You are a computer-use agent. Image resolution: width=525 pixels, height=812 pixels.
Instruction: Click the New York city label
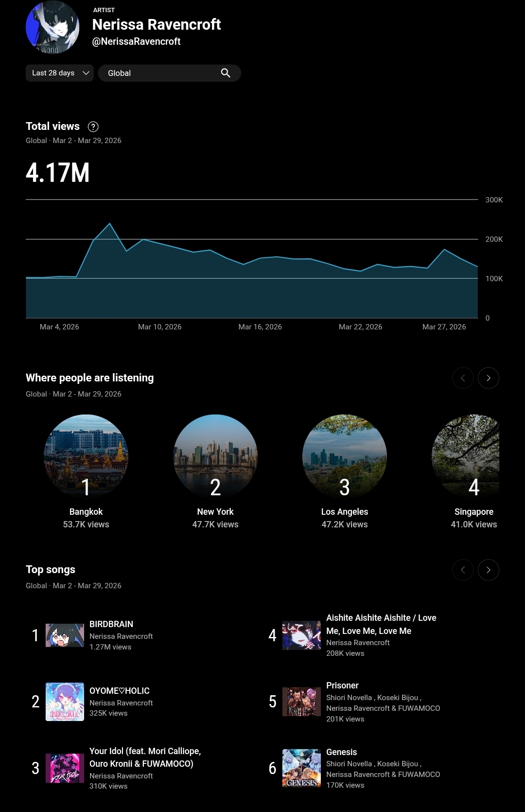[x=215, y=512]
